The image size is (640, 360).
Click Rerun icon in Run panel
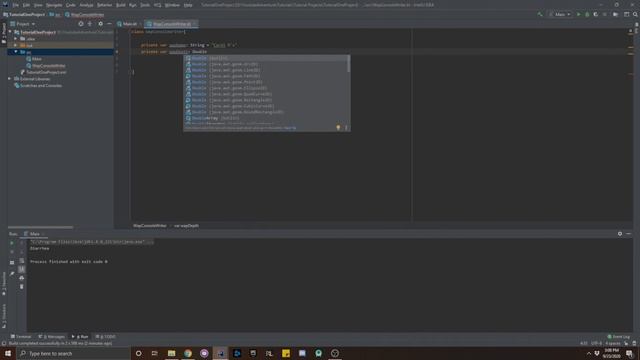point(12,243)
